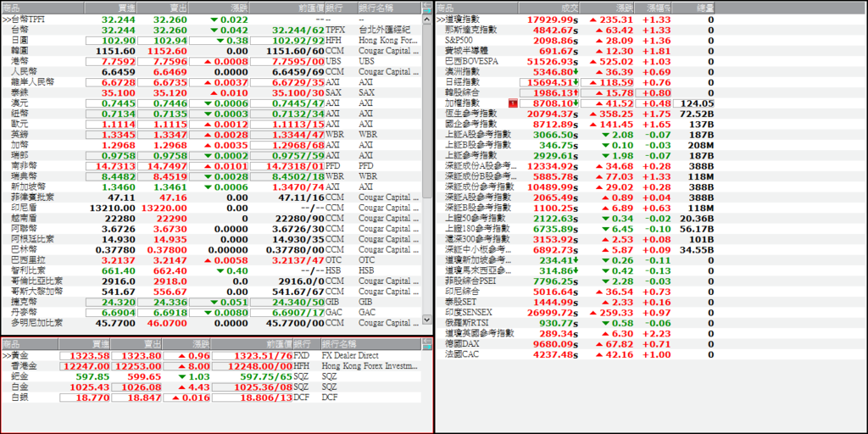The image size is (868, 434).
Task: Select the 黃金 row in metals panel
Action: click(x=211, y=355)
